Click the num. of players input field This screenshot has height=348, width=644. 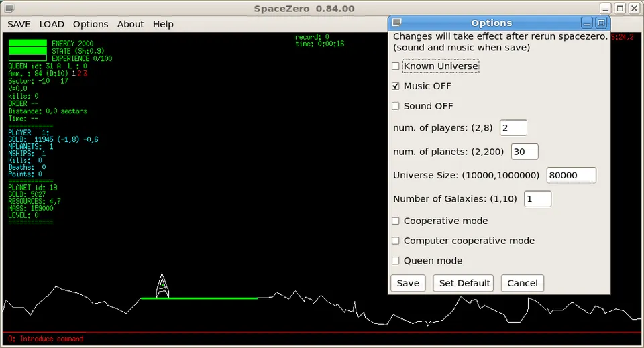pyautogui.click(x=513, y=128)
